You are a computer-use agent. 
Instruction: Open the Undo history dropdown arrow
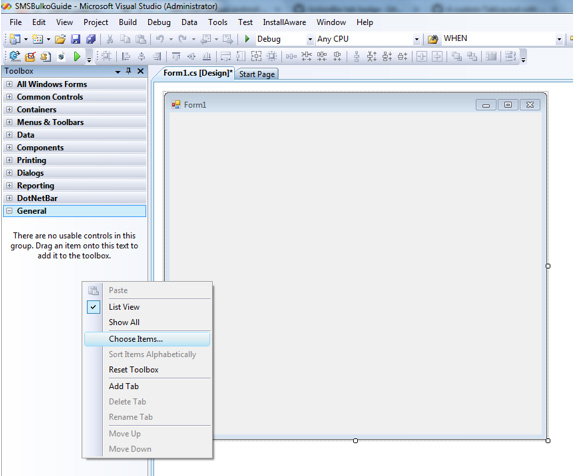pos(171,39)
